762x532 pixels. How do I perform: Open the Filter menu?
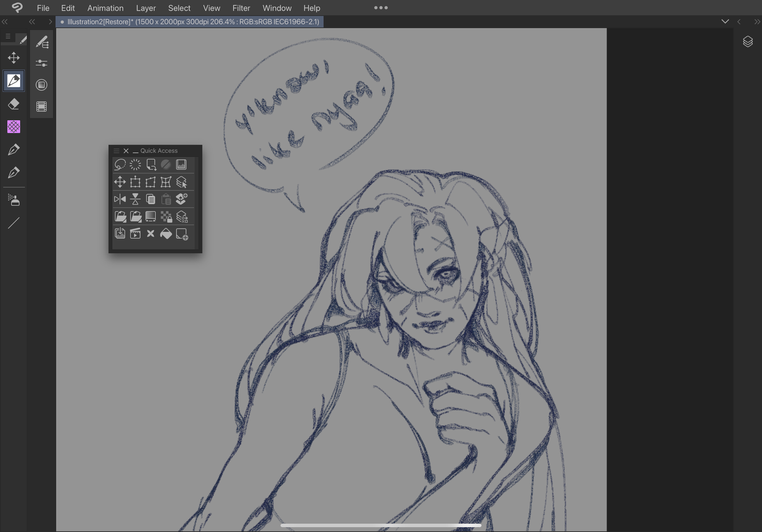(x=241, y=8)
